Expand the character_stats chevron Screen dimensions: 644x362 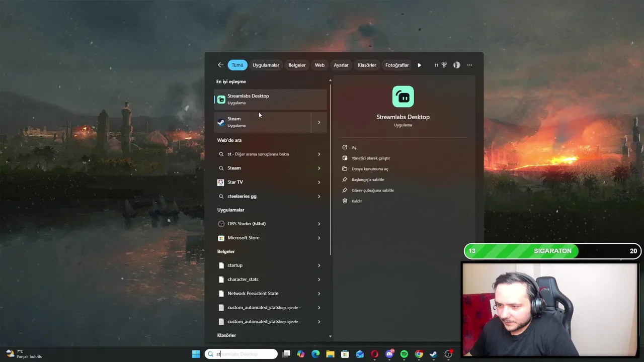click(x=319, y=279)
